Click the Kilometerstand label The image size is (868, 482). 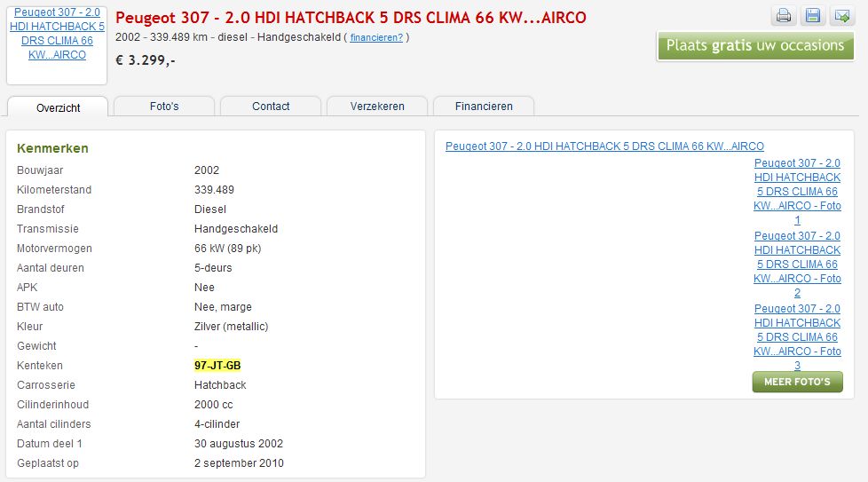pyautogui.click(x=54, y=190)
